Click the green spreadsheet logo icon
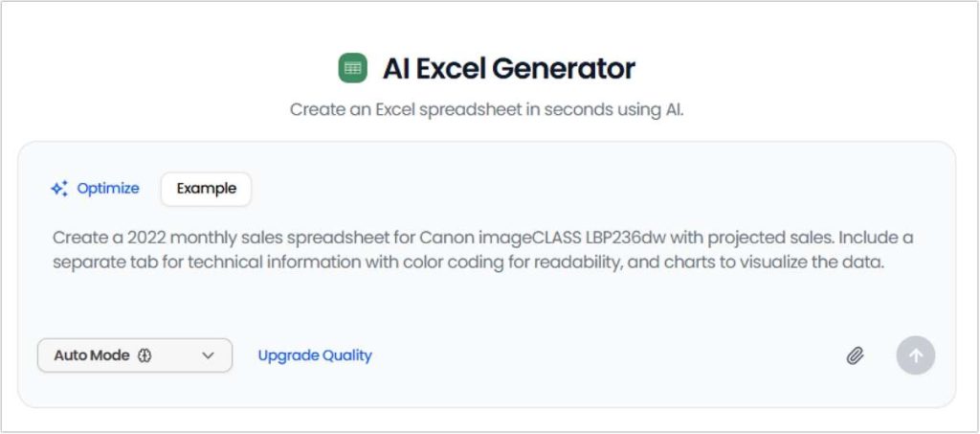980x434 pixels. [x=353, y=68]
